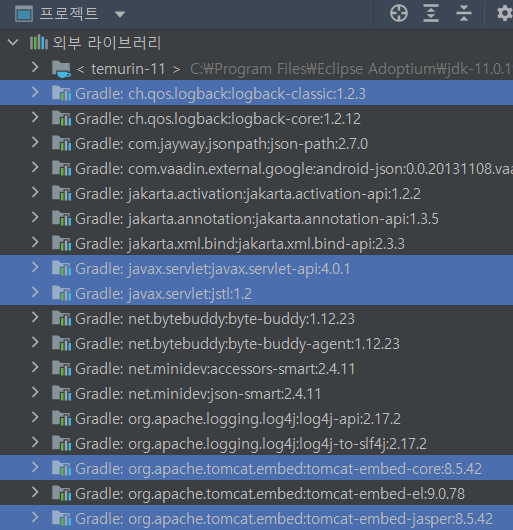Click the jakarta.activation-api library icon

pos(62,193)
